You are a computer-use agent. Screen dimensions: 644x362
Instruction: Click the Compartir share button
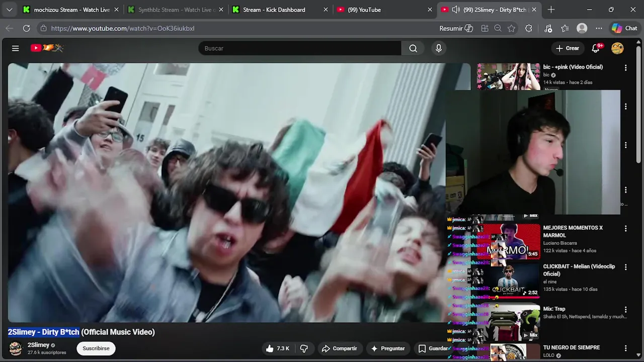click(x=339, y=348)
